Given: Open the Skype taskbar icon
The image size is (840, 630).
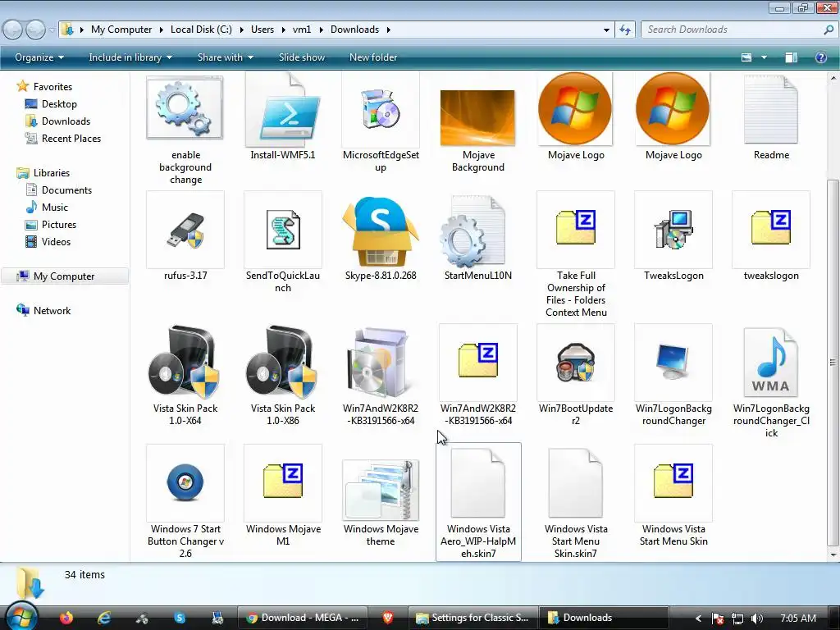Looking at the screenshot, I should point(180,618).
